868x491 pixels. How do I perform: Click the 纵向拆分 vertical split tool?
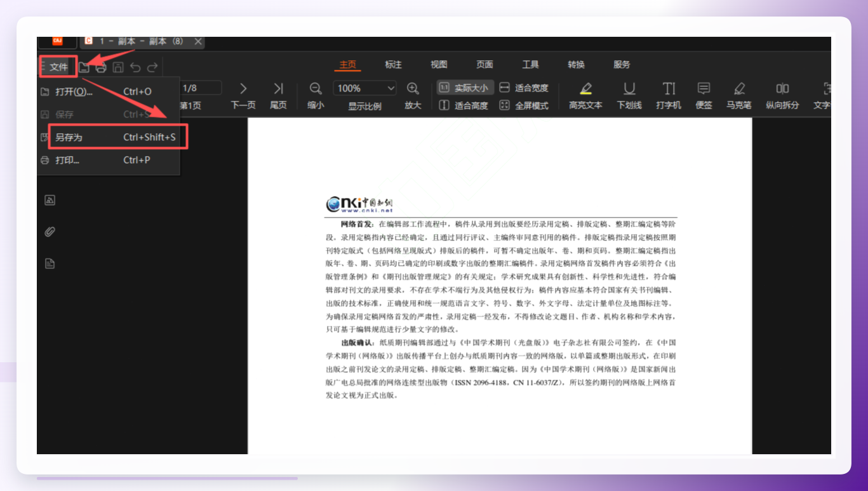(x=782, y=96)
